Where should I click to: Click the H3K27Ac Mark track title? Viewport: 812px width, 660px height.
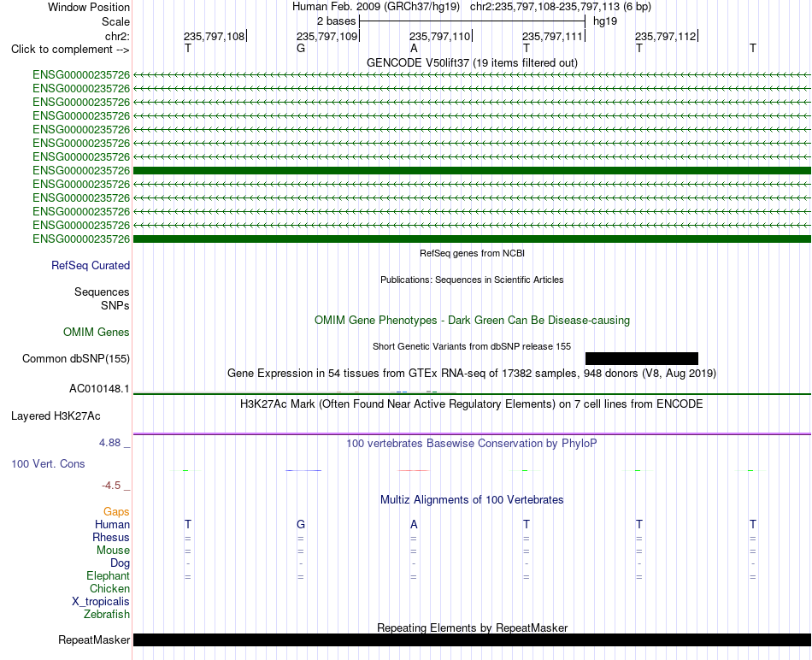coord(472,404)
